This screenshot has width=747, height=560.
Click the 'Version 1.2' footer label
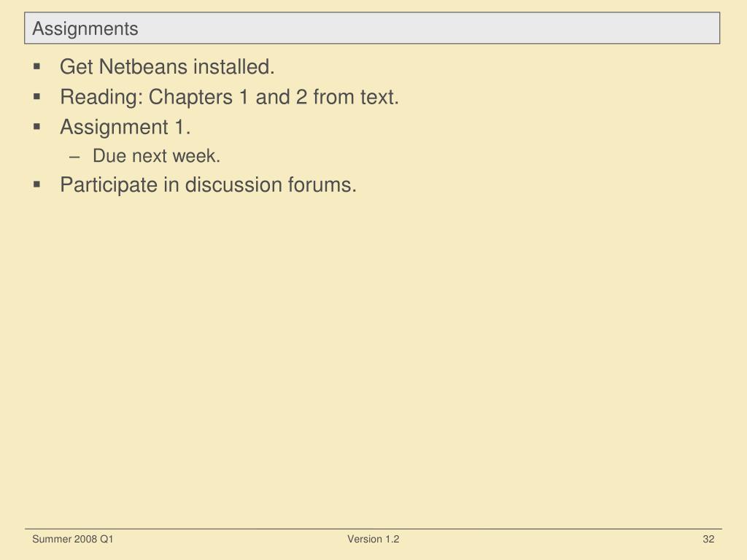[x=373, y=539]
